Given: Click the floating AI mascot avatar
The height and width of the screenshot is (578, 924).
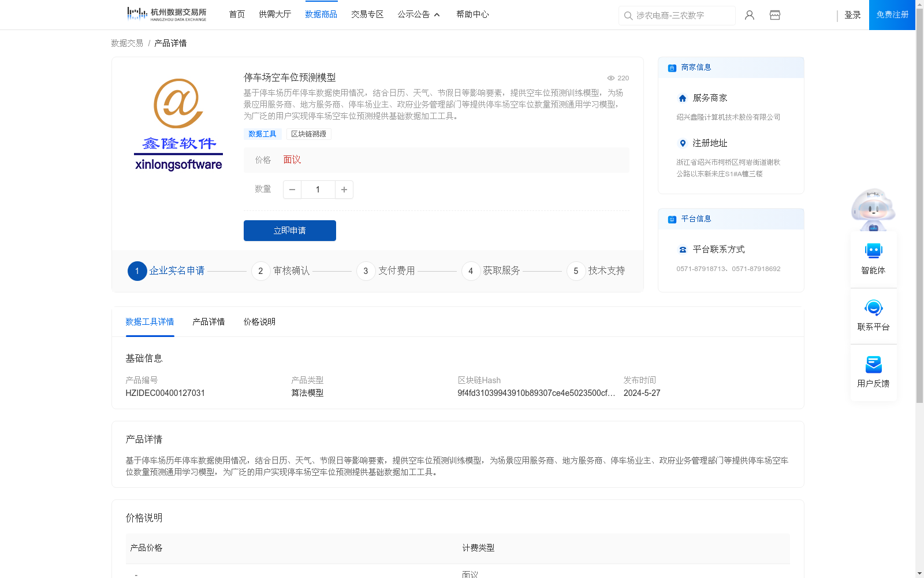Looking at the screenshot, I should 873,209.
